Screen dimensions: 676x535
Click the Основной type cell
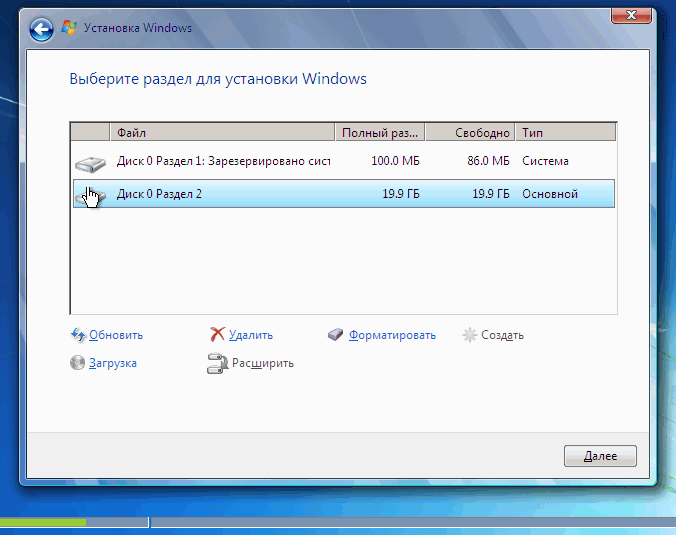point(550,194)
